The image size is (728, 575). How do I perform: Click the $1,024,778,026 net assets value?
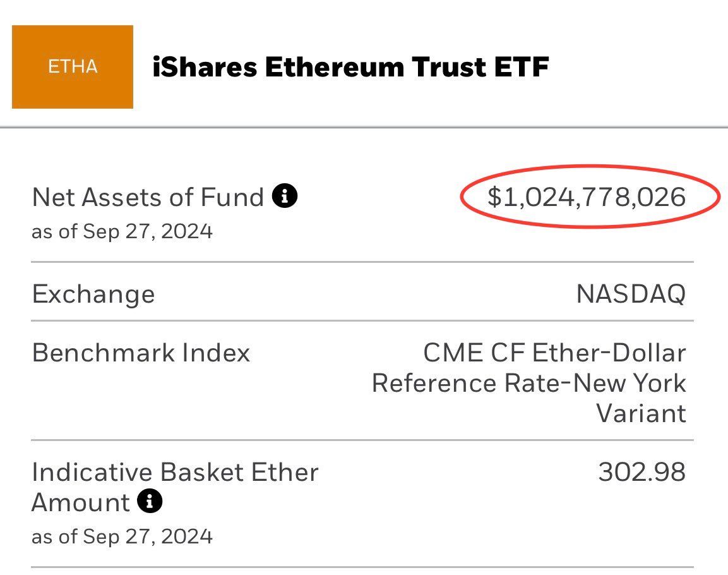click(x=586, y=197)
